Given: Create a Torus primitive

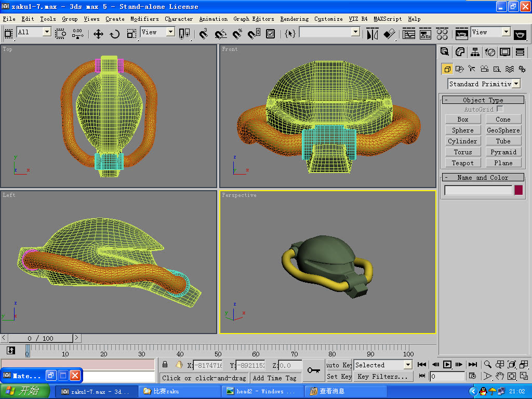Looking at the screenshot, I should pos(463,152).
